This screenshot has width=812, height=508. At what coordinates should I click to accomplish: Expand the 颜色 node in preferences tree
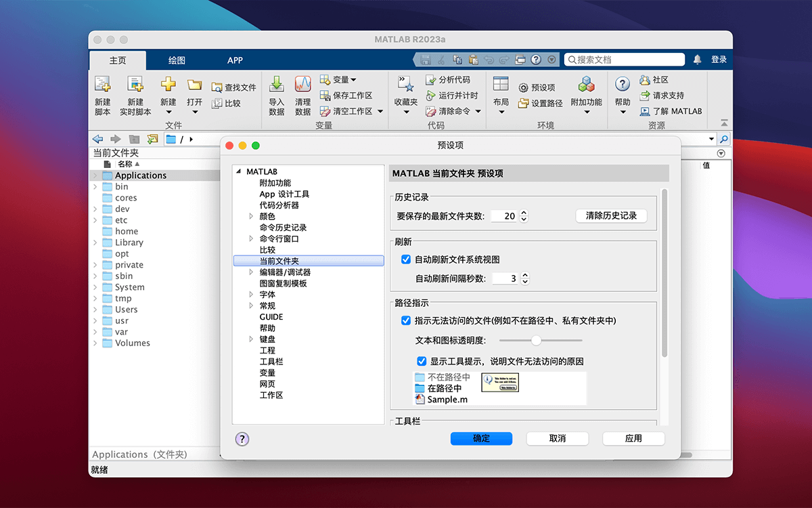(252, 216)
